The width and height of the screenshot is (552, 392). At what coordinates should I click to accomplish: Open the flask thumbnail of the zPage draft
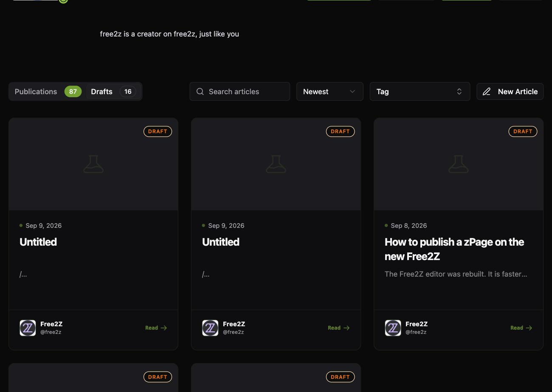click(x=459, y=164)
